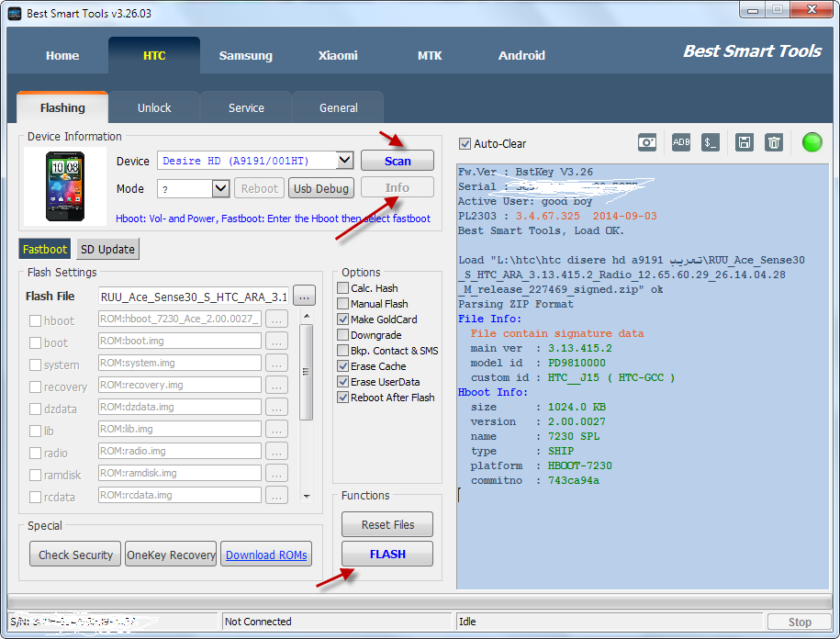840x639 pixels.
Task: Open the Download ROMs link
Action: pyautogui.click(x=266, y=555)
